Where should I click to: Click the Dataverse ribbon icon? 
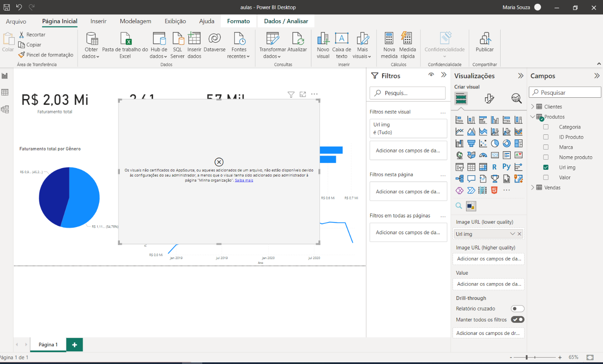click(214, 43)
